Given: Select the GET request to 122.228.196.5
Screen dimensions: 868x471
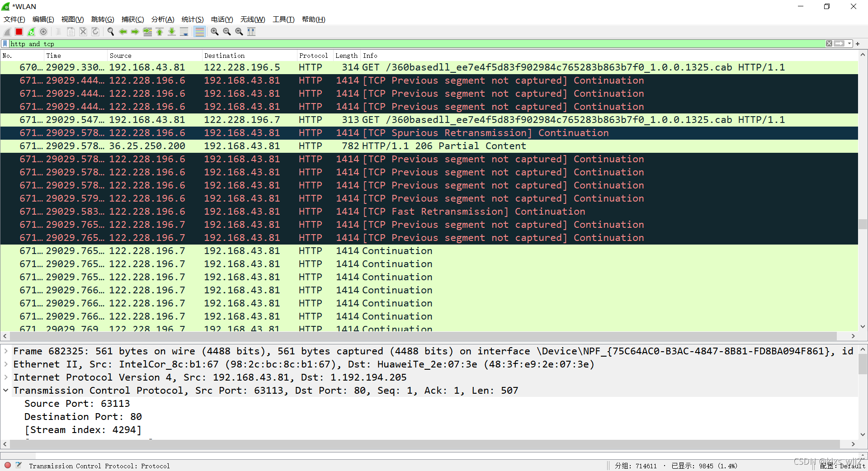Looking at the screenshot, I should click(429, 67).
